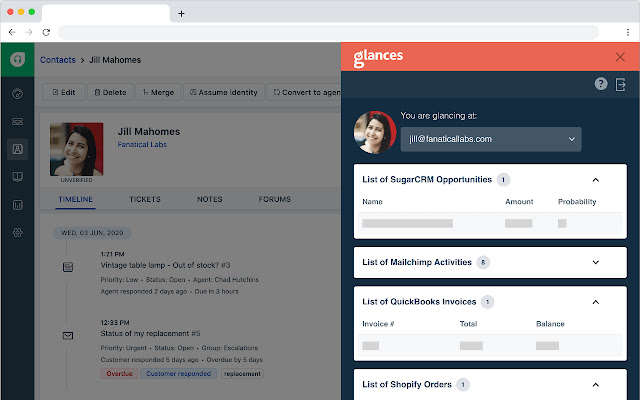640x400 pixels.
Task: Click the SugarCRM Opportunities count badge
Action: pos(503,180)
